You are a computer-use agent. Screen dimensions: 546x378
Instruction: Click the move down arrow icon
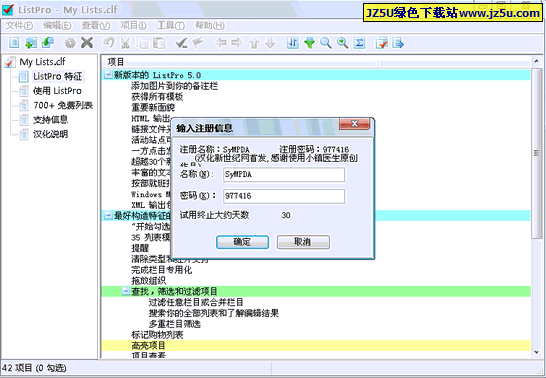[271, 43]
